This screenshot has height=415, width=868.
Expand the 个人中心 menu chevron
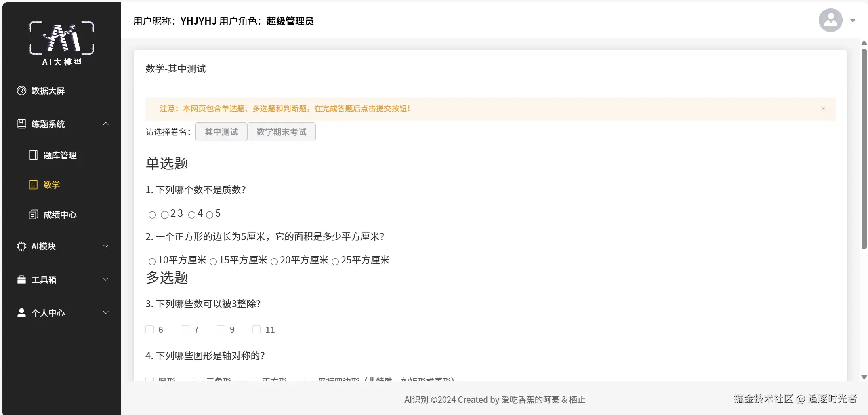coord(106,312)
